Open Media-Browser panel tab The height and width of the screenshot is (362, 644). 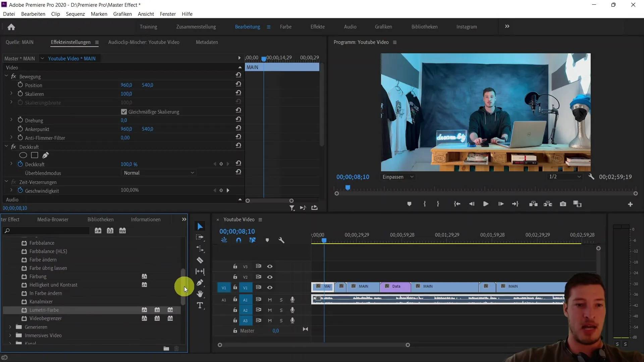click(53, 220)
